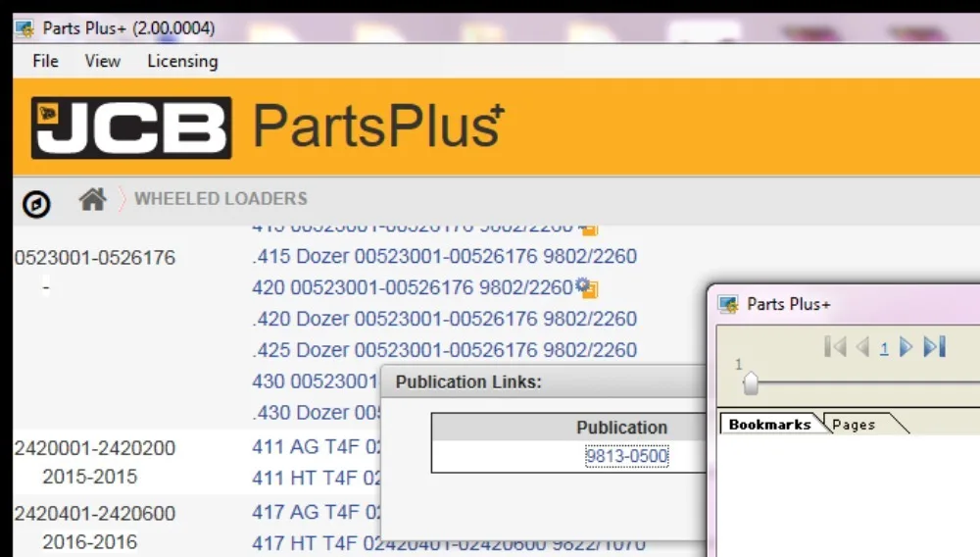Select year range 2015-2015 text
Image resolution: width=980 pixels, height=557 pixels.
pos(89,477)
